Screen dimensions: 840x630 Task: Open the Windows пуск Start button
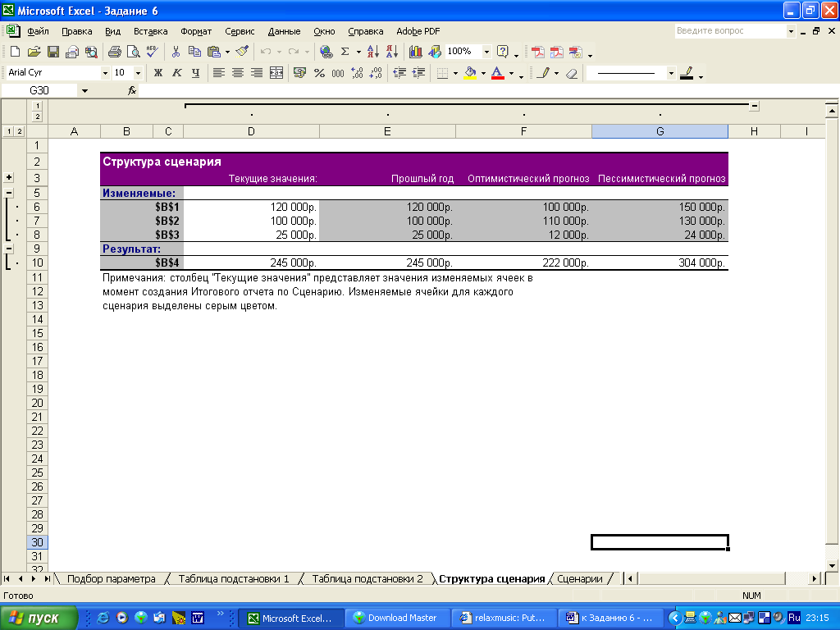point(39,619)
